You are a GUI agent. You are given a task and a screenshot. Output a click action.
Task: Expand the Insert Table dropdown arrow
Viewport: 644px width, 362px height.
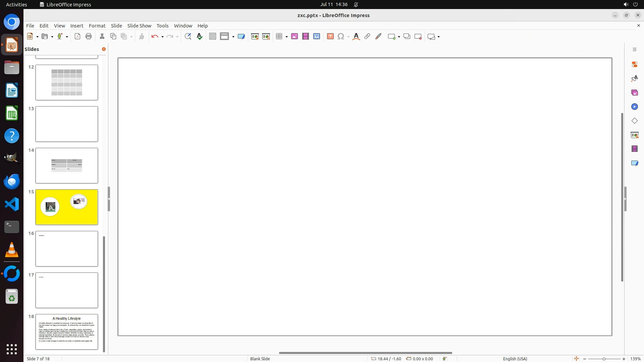pyautogui.click(x=286, y=37)
